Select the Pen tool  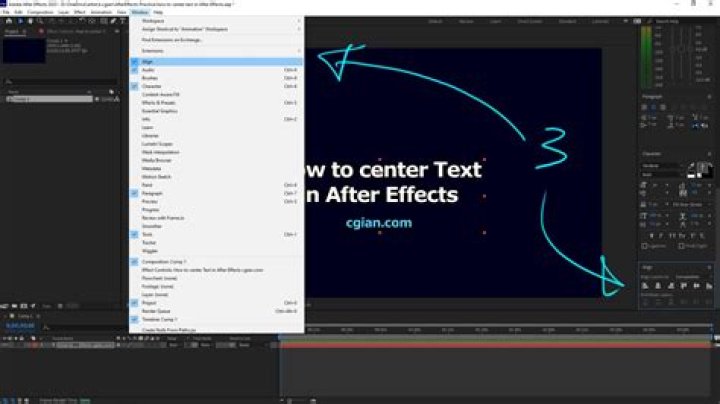[x=113, y=21]
